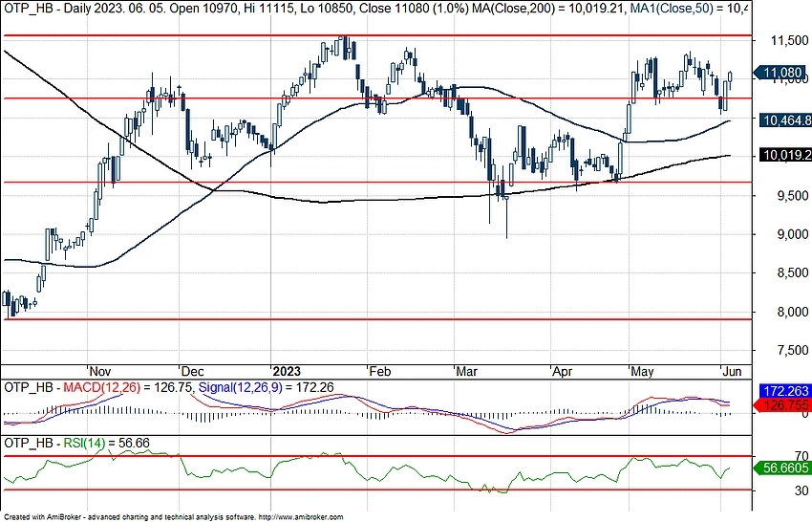The height and width of the screenshot is (522, 812).
Task: Click the Apr label on time axis
Action: [x=562, y=372]
